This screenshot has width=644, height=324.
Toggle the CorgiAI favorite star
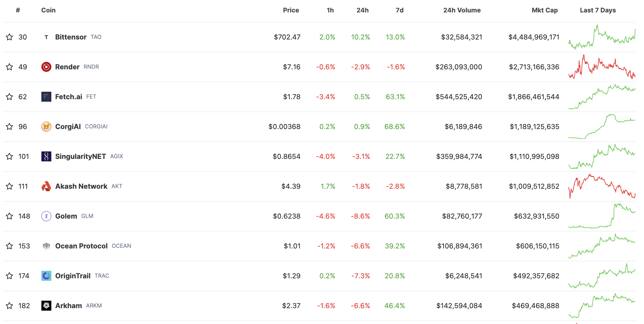tap(9, 127)
